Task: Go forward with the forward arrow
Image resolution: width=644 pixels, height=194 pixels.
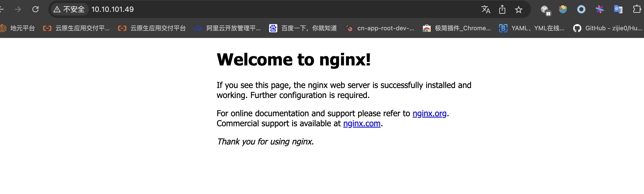Action: click(18, 9)
